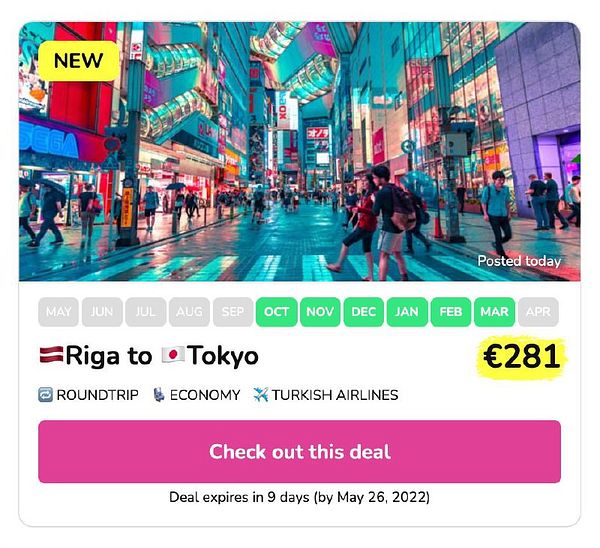Click the greyed-out MAY month chip

[x=58, y=312]
